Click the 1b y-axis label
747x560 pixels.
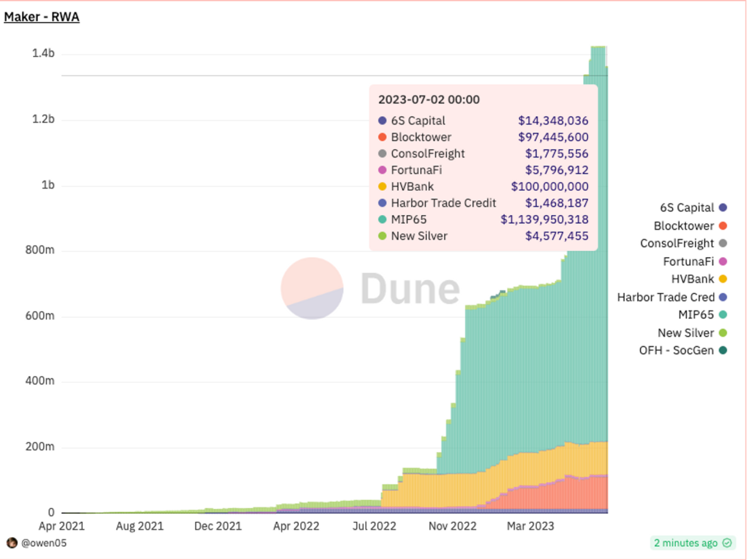click(x=48, y=185)
